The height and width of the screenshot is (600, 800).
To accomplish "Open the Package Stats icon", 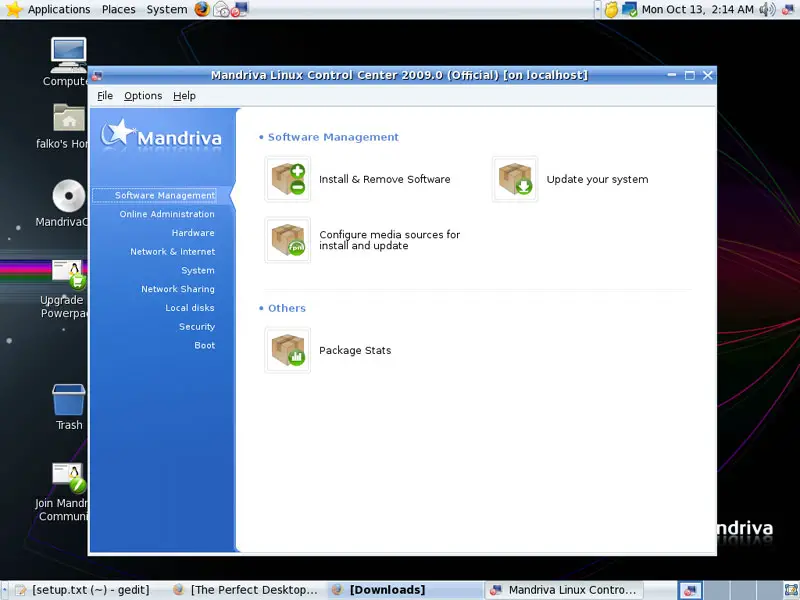I will point(288,350).
